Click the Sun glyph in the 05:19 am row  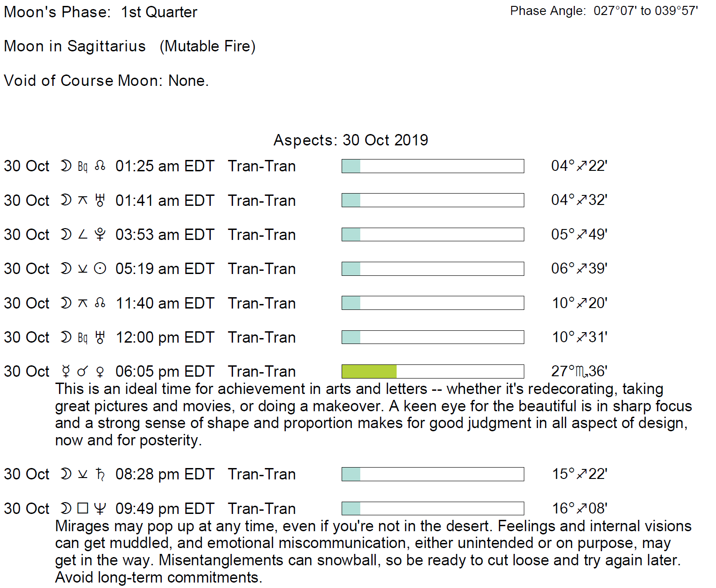pyautogui.click(x=100, y=269)
